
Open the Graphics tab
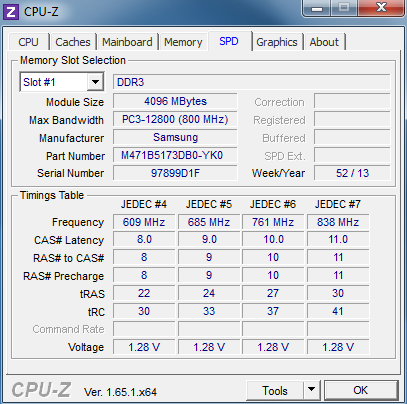[277, 42]
